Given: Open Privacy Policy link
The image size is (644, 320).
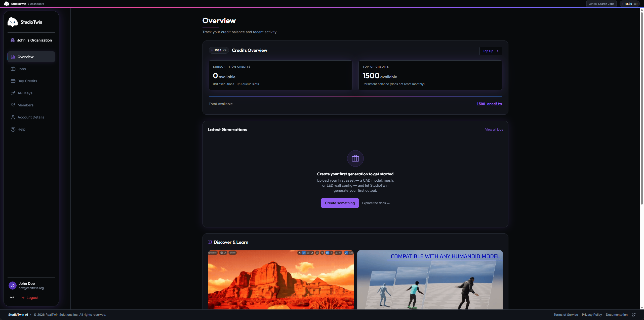Looking at the screenshot, I should [x=592, y=315].
